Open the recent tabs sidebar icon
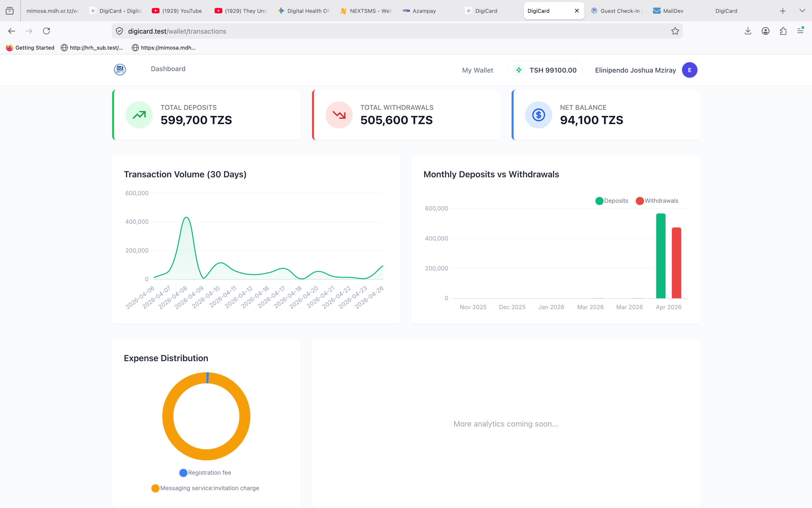 pyautogui.click(x=10, y=11)
